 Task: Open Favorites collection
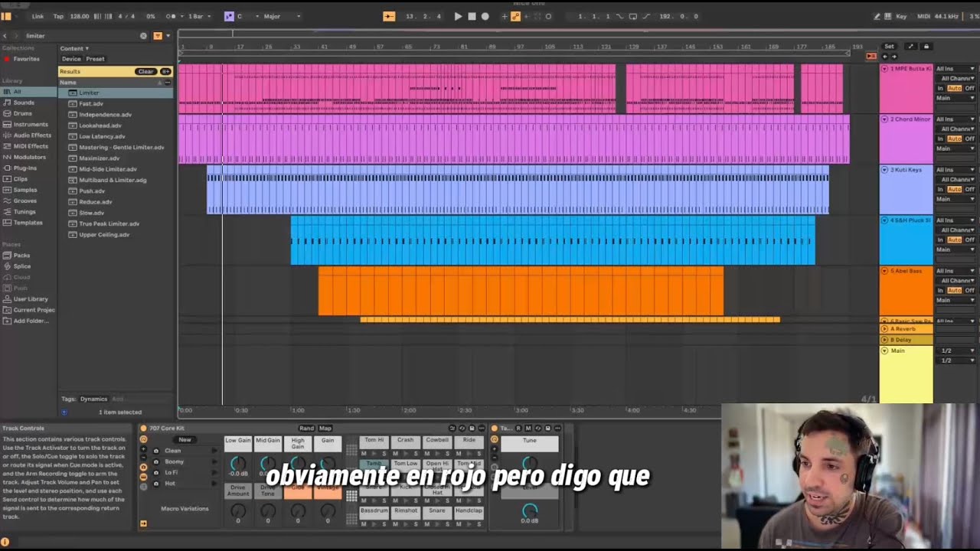(x=26, y=59)
